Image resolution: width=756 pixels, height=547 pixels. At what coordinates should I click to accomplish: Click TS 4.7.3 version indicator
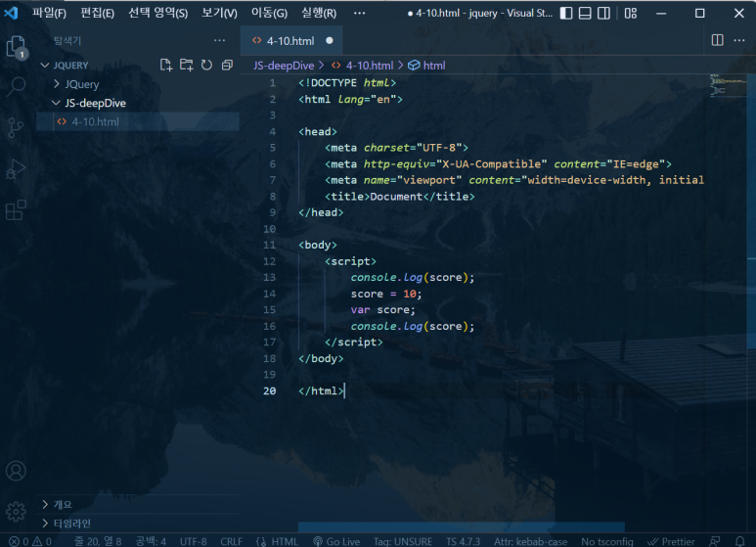click(x=464, y=542)
